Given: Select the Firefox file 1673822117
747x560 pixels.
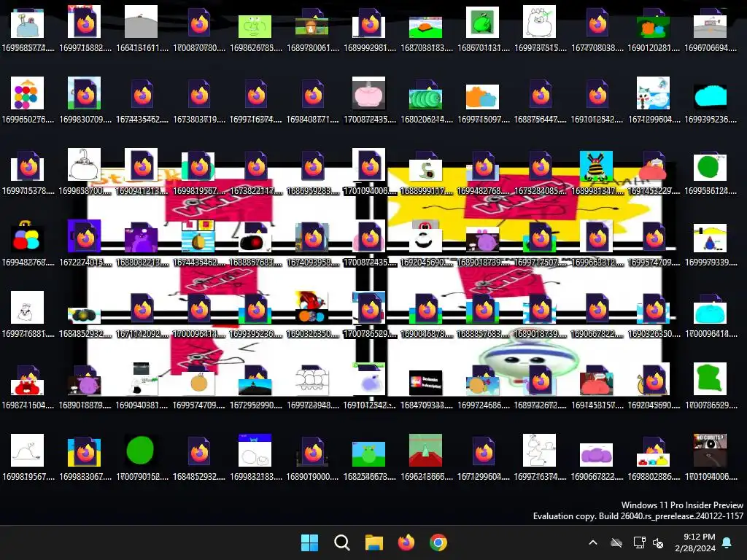Looking at the screenshot, I should [255, 172].
